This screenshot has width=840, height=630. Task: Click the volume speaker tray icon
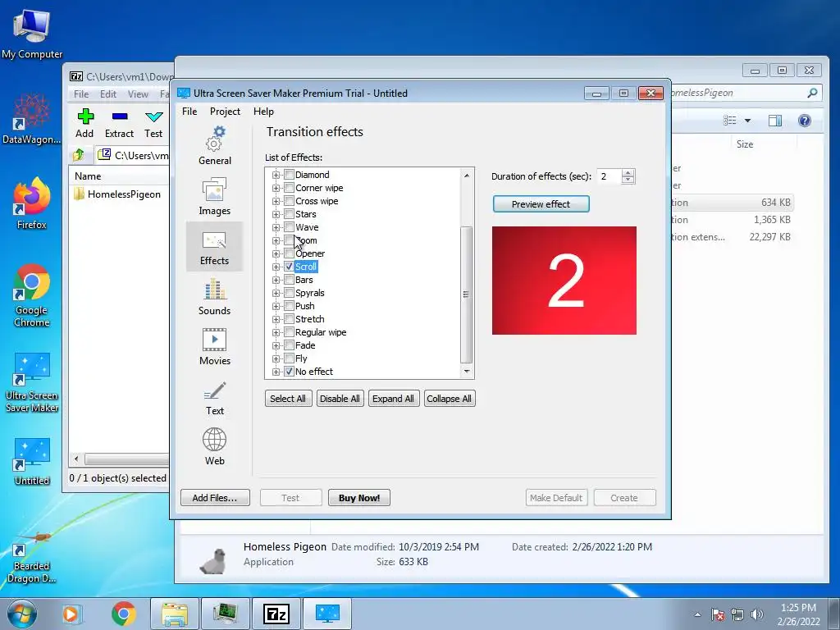(x=756, y=614)
